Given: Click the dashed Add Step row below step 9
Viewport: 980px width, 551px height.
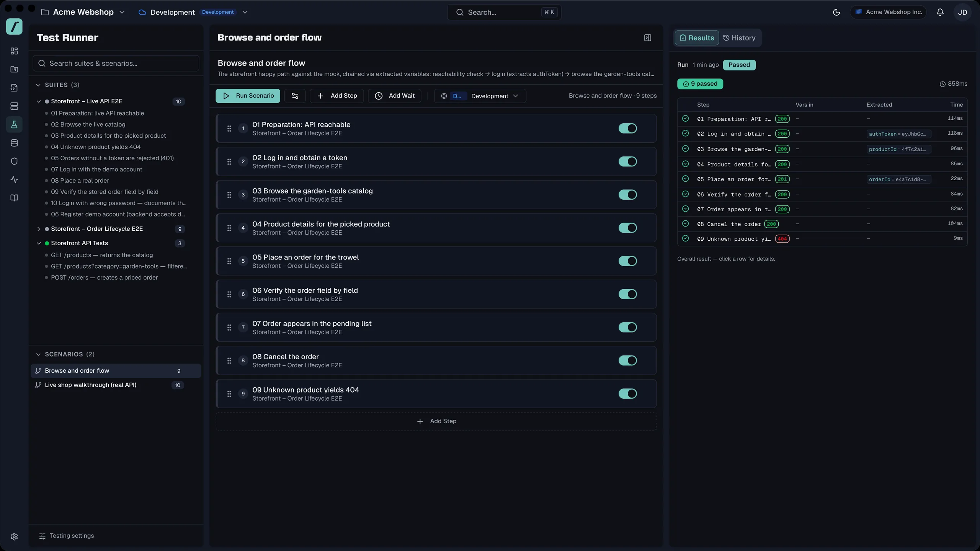Looking at the screenshot, I should click(x=436, y=421).
